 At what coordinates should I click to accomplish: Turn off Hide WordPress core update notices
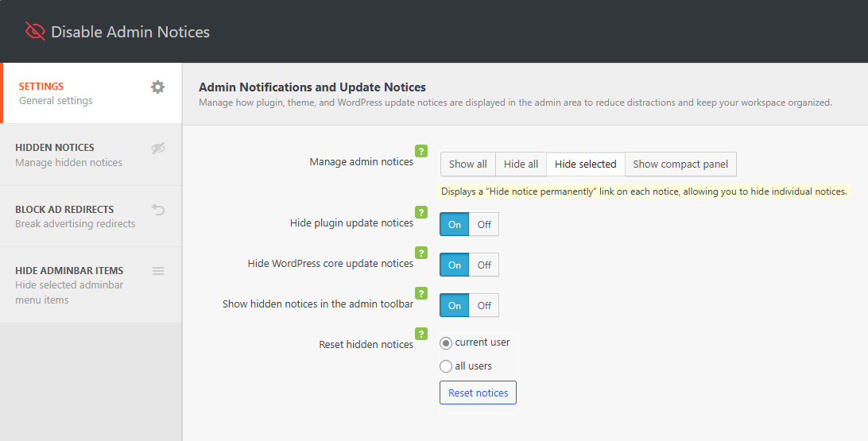[x=484, y=265]
